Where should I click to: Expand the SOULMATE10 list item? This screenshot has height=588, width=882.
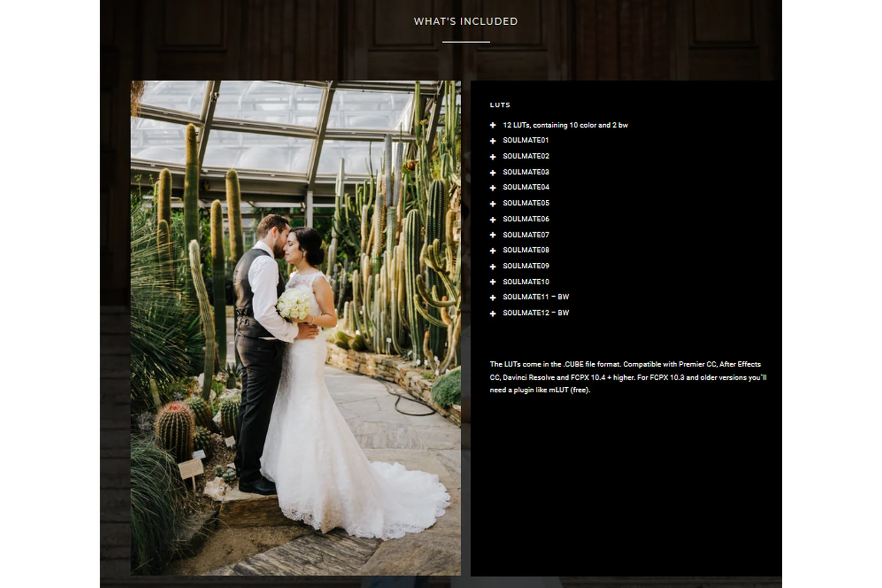click(492, 282)
